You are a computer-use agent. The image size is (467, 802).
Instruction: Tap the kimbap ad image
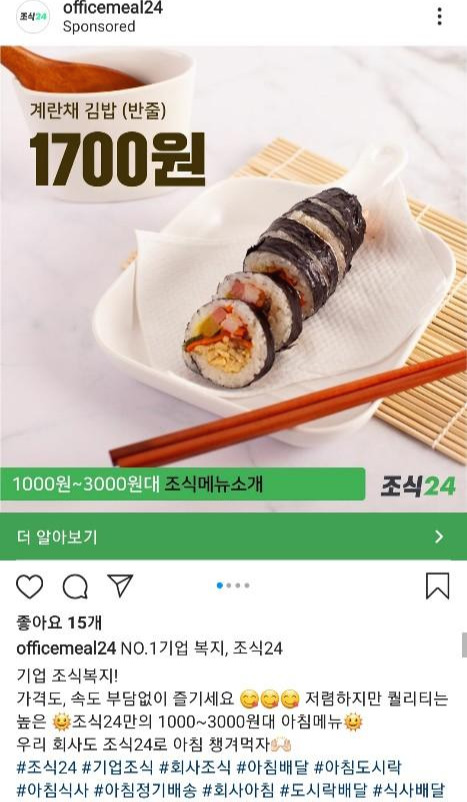coord(233,279)
